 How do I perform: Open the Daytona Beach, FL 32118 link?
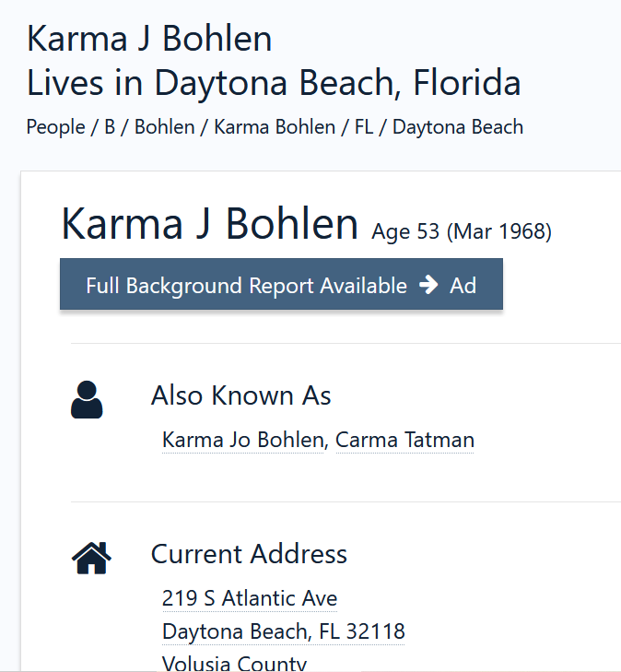click(x=284, y=631)
